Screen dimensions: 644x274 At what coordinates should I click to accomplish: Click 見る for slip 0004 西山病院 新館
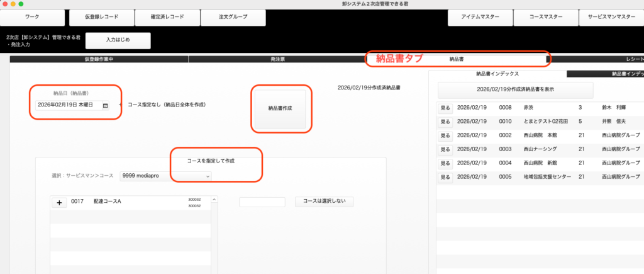(445, 164)
